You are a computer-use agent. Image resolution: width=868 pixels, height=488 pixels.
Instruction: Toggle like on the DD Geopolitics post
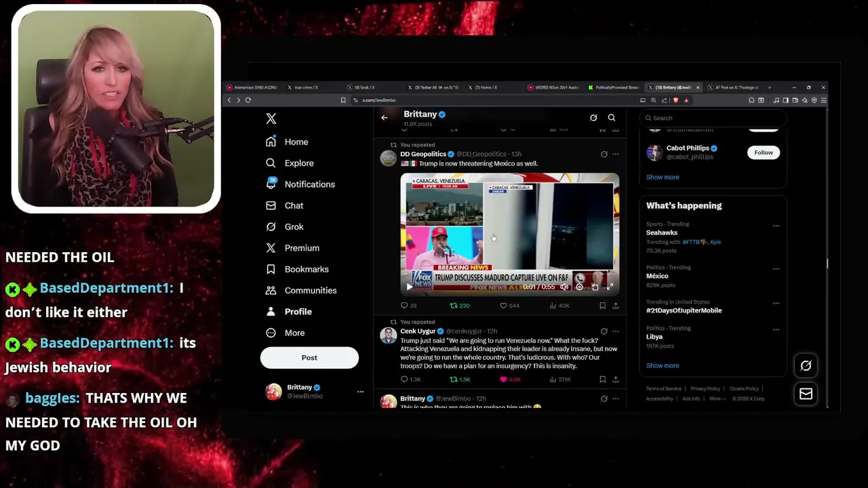coord(509,306)
